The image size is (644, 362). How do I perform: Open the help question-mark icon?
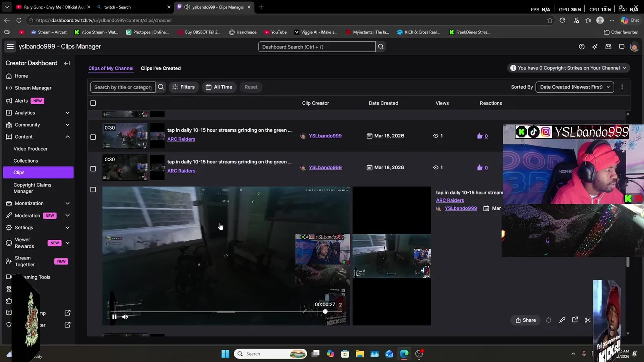pyautogui.click(x=582, y=47)
